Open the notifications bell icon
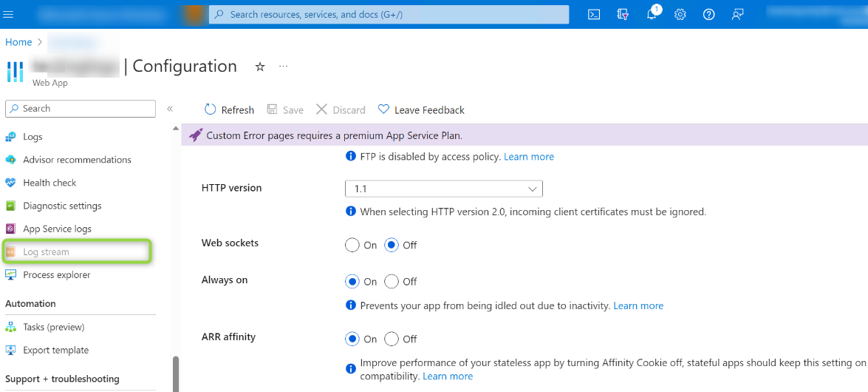The width and height of the screenshot is (868, 392). (x=652, y=14)
